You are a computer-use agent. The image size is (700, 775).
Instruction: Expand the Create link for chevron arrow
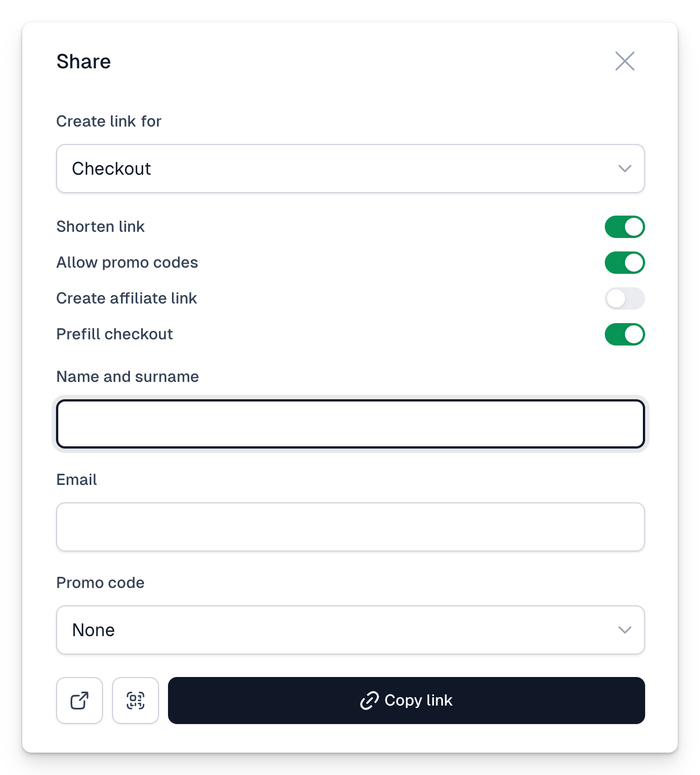[625, 169]
